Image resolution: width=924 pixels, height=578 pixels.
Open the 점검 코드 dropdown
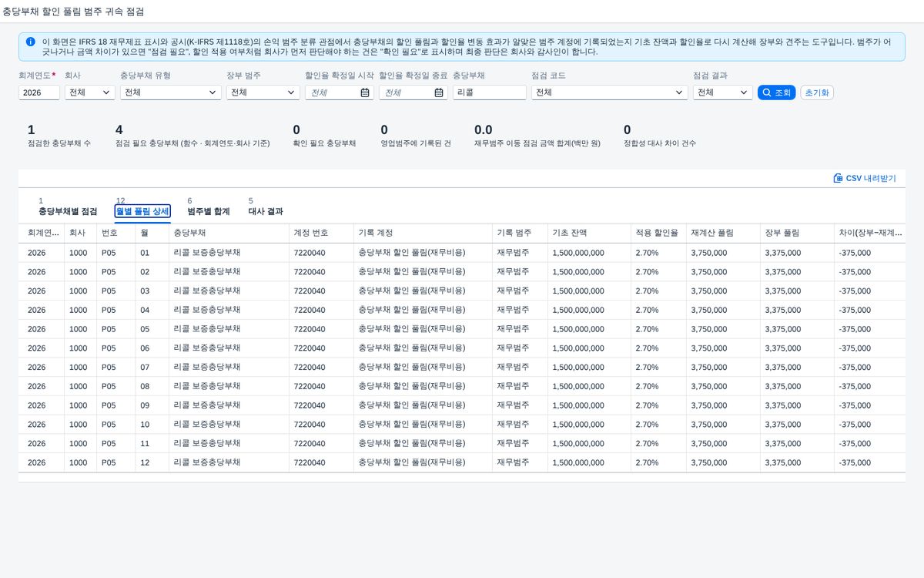[610, 92]
